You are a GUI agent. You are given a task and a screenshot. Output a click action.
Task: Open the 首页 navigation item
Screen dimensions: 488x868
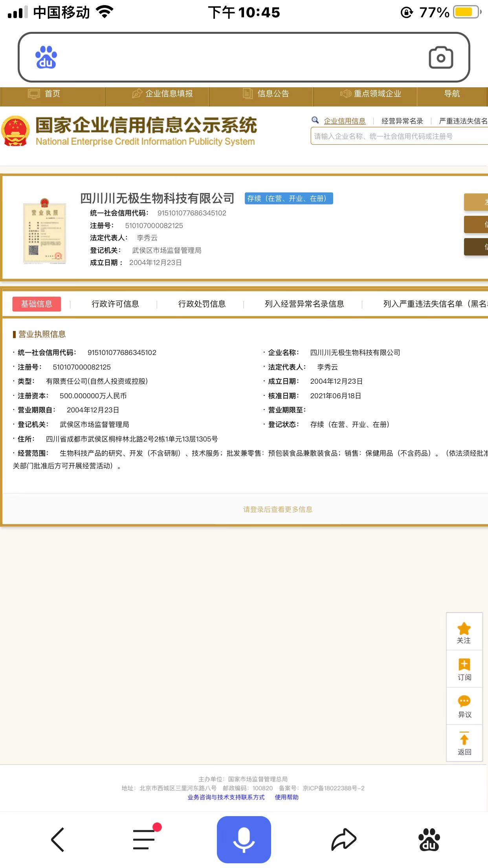click(52, 94)
